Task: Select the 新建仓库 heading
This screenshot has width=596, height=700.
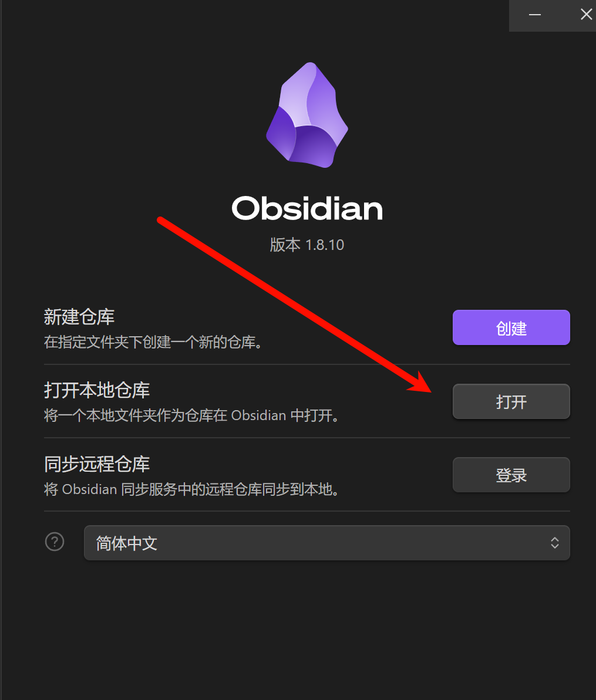Action: [79, 317]
